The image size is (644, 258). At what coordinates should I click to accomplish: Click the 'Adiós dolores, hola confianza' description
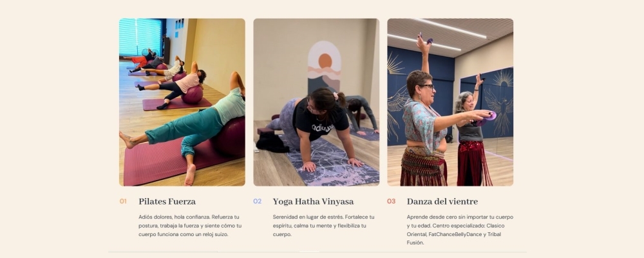[x=190, y=226]
